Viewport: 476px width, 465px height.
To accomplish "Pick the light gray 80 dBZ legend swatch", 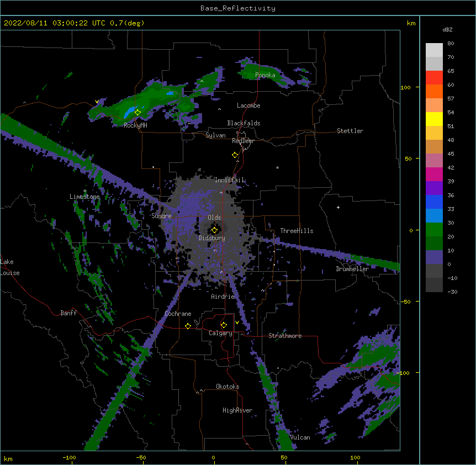I will coord(434,50).
